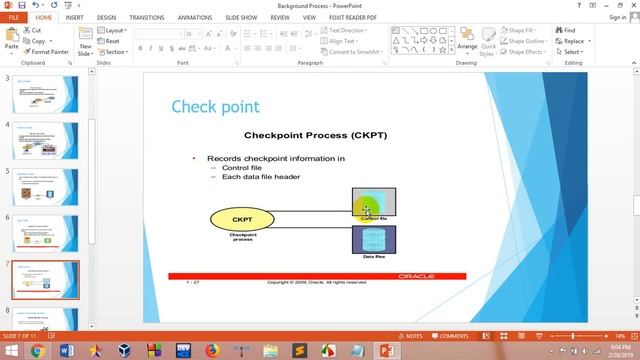This screenshot has width=640, height=360.
Task: Activate Format Painter
Action: [x=46, y=52]
